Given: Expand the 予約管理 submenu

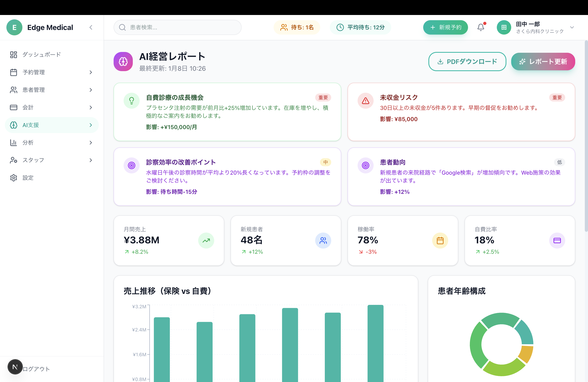Looking at the screenshot, I should (91, 72).
